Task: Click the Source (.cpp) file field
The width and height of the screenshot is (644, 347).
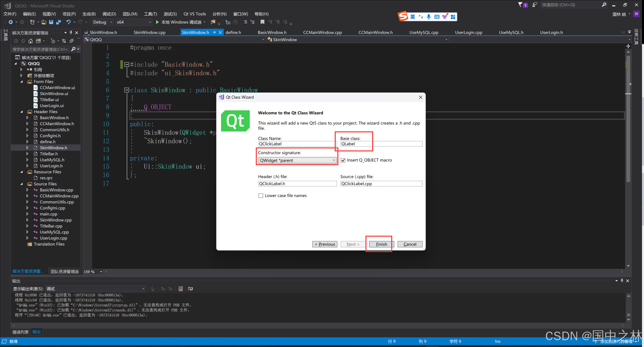Action: pos(381,184)
